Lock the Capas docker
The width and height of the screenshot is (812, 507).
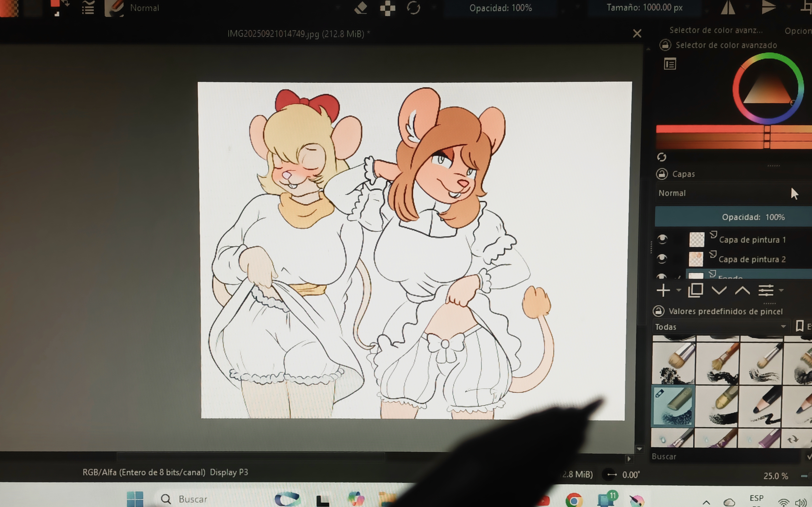point(662,174)
